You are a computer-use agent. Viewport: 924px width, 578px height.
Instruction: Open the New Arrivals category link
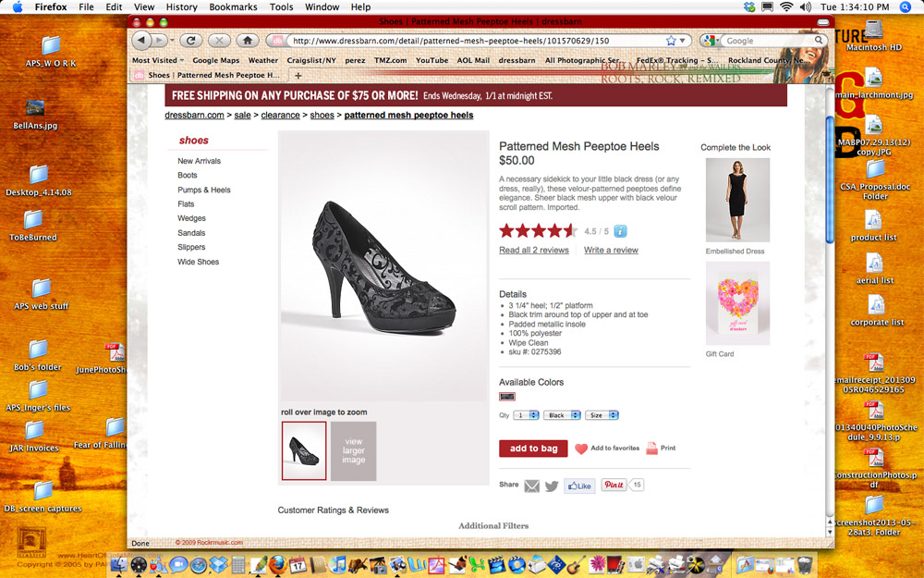(200, 161)
